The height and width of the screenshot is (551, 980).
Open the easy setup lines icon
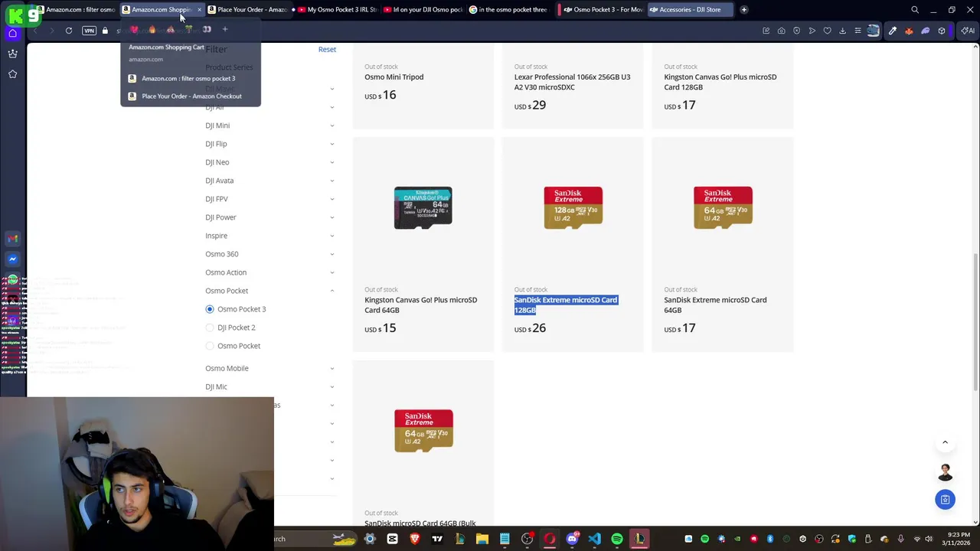coord(858,31)
